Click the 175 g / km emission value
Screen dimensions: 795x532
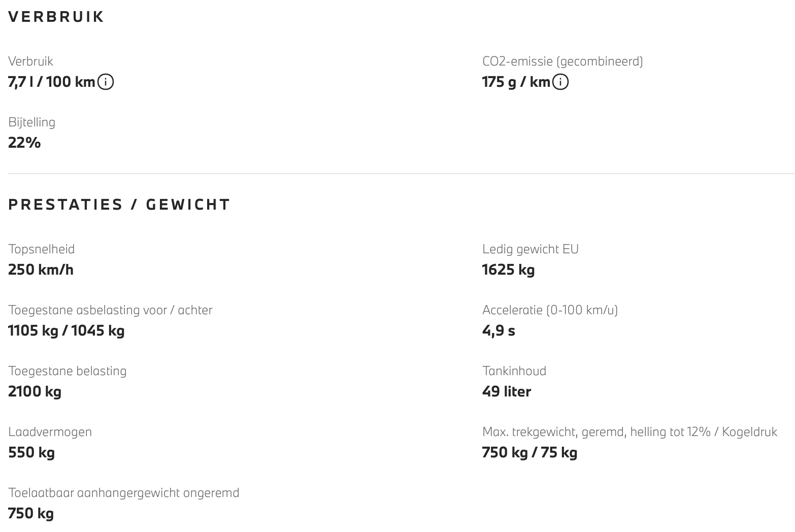pyautogui.click(x=516, y=82)
